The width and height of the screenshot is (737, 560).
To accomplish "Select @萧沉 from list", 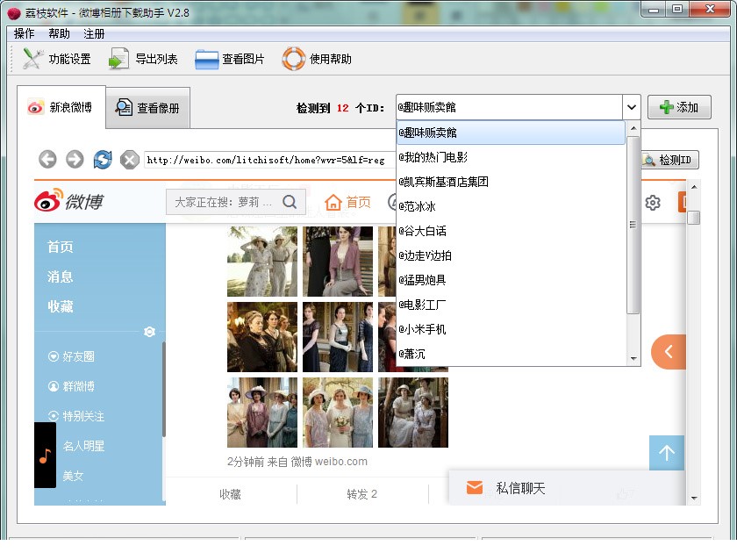I will (511, 354).
